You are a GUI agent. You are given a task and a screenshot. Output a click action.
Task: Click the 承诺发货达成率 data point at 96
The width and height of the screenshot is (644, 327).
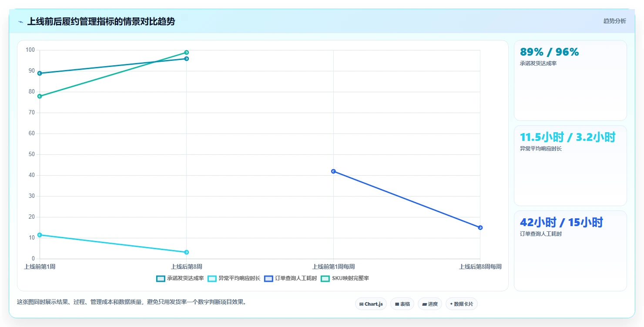(187, 59)
